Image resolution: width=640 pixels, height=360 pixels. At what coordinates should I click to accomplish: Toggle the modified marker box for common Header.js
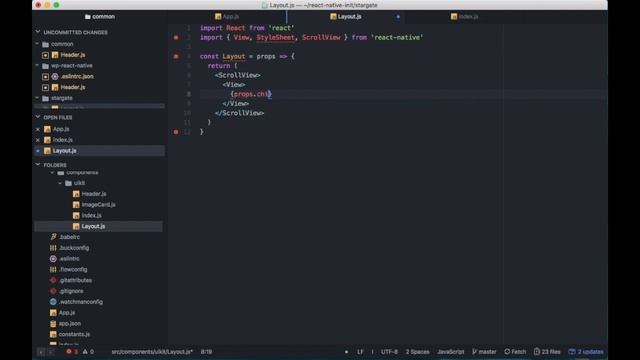[45, 55]
